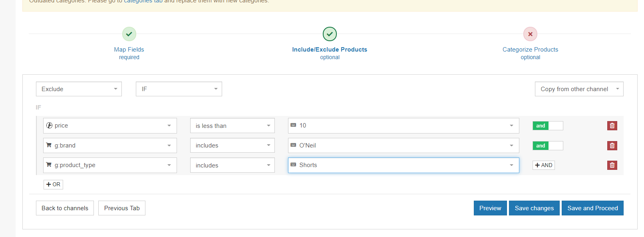Toggle the and/or switch on g:brand row
Image resolution: width=644 pixels, height=237 pixels.
point(548,146)
